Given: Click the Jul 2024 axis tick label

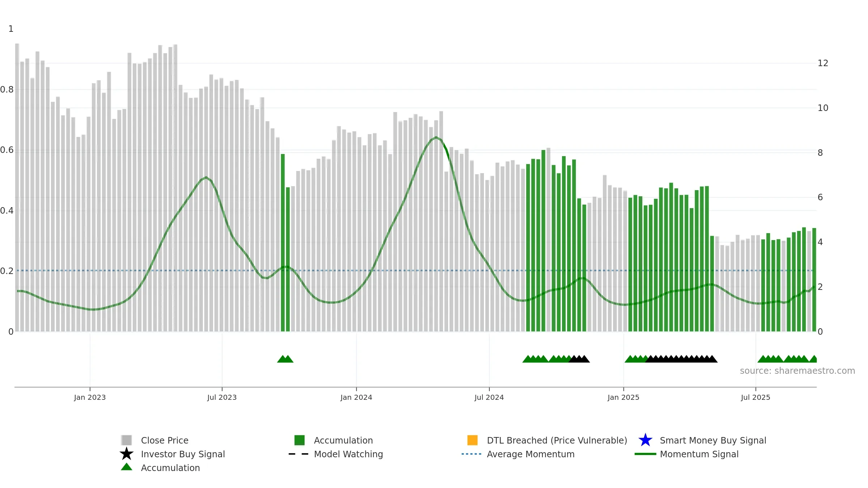Looking at the screenshot, I should click(x=489, y=398).
